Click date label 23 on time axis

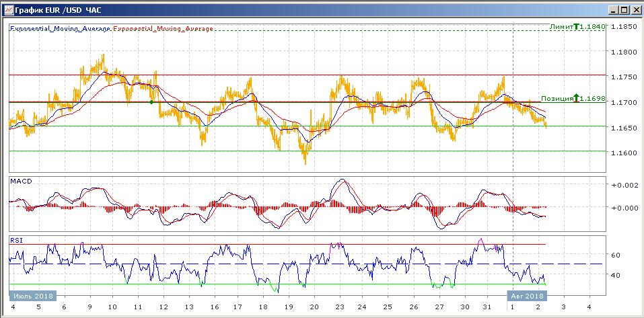point(340,307)
